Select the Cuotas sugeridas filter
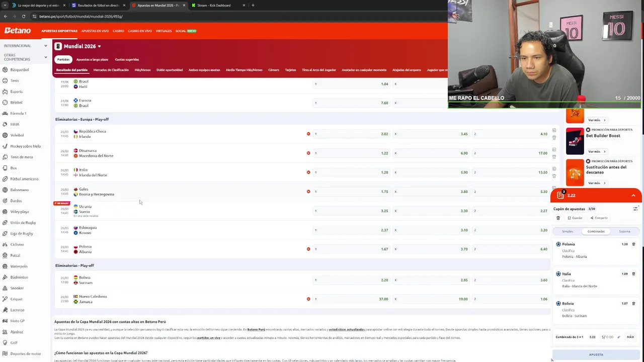 pos(127,59)
